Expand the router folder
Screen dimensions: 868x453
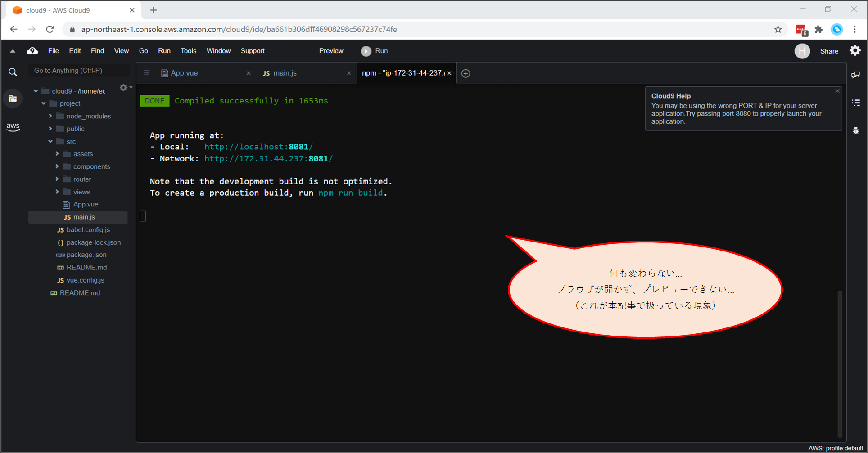coord(57,179)
